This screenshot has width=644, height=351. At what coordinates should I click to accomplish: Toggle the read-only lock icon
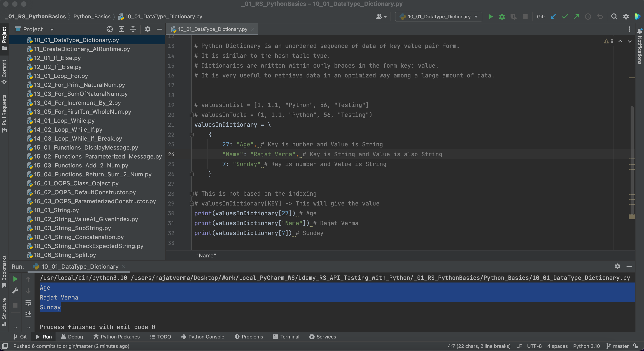point(636,346)
